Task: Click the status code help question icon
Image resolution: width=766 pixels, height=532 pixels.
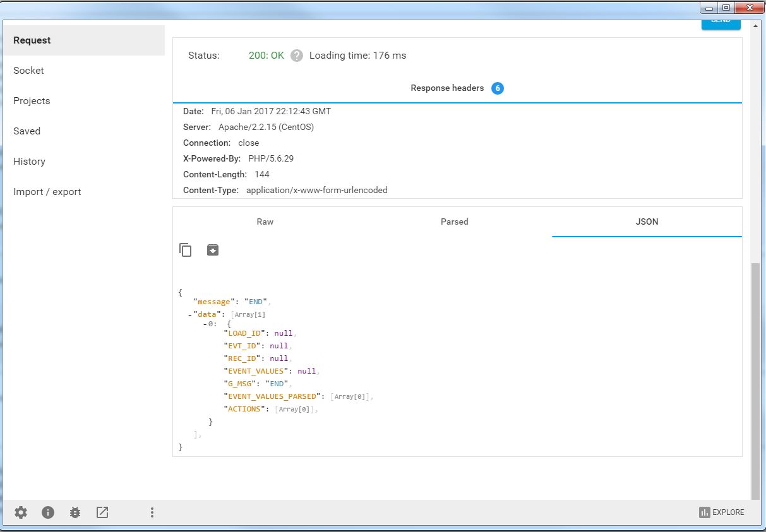Action: pyautogui.click(x=297, y=56)
